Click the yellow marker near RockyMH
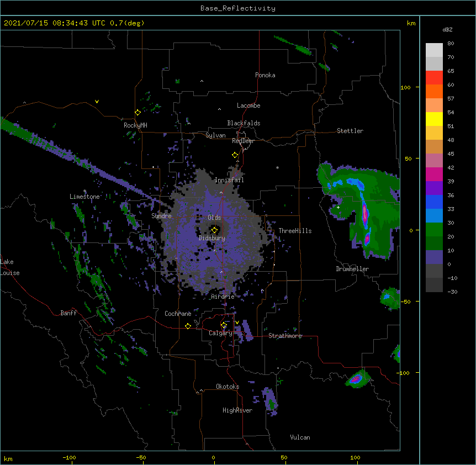 click(x=137, y=112)
